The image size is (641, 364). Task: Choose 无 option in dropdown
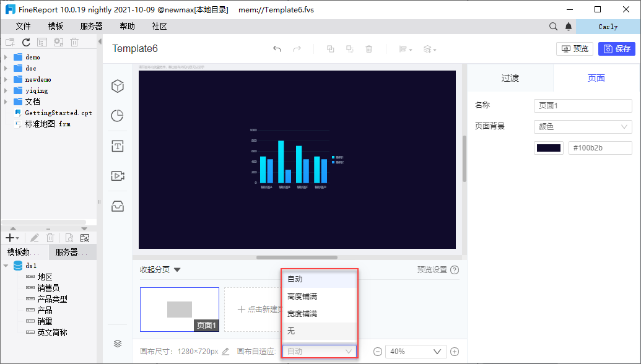coord(320,331)
